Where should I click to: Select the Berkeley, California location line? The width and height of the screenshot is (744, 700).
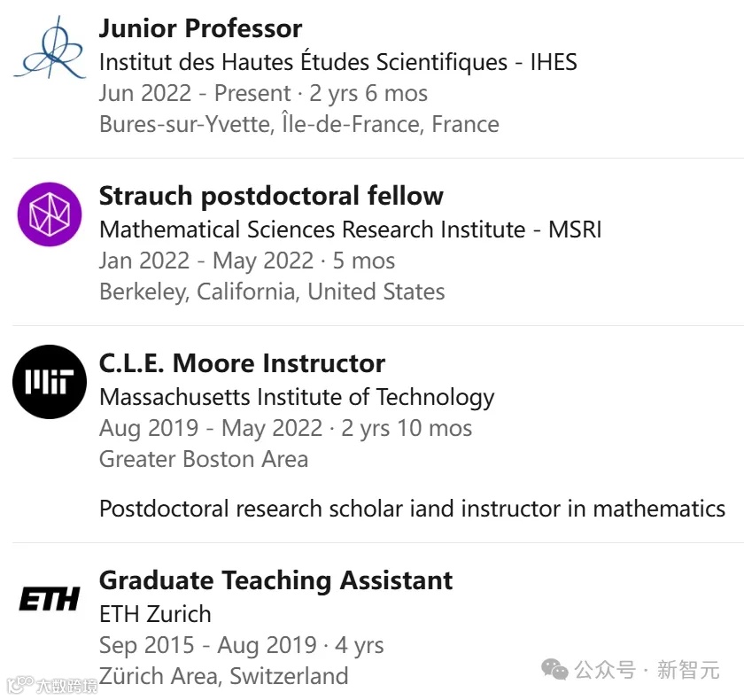[272, 292]
